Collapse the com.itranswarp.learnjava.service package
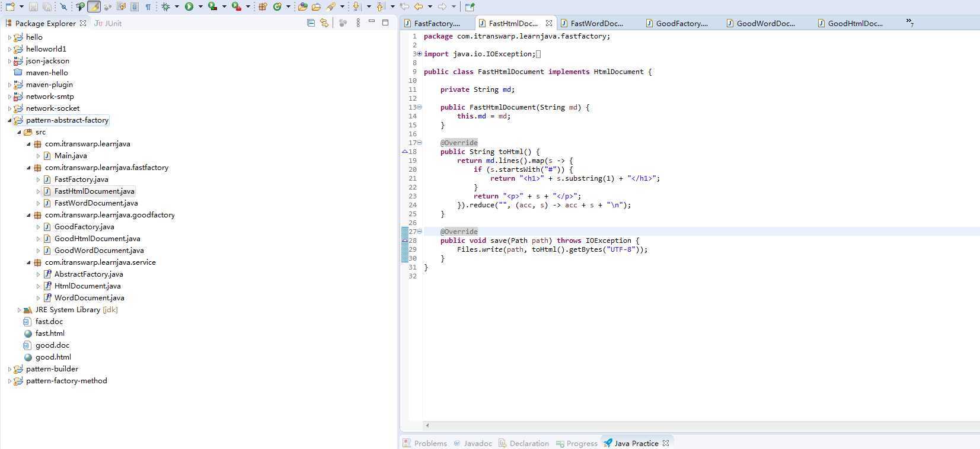 coord(28,262)
